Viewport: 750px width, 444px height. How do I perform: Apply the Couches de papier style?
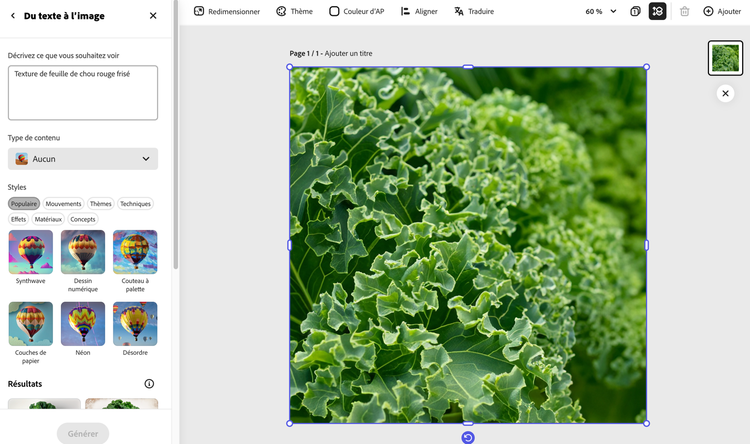31,324
